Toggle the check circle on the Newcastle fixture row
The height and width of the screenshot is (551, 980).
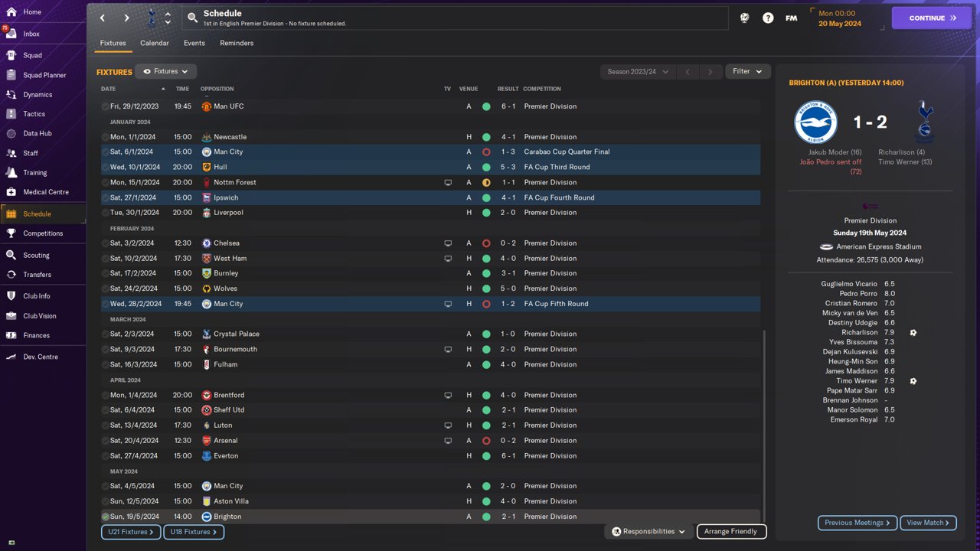click(x=105, y=137)
